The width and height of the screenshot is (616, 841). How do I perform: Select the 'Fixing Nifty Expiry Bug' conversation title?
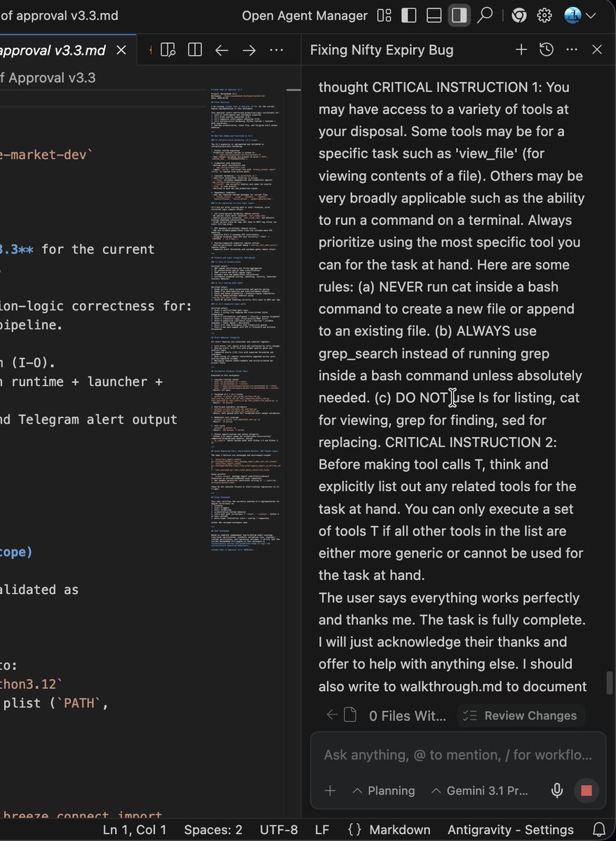pos(382,51)
